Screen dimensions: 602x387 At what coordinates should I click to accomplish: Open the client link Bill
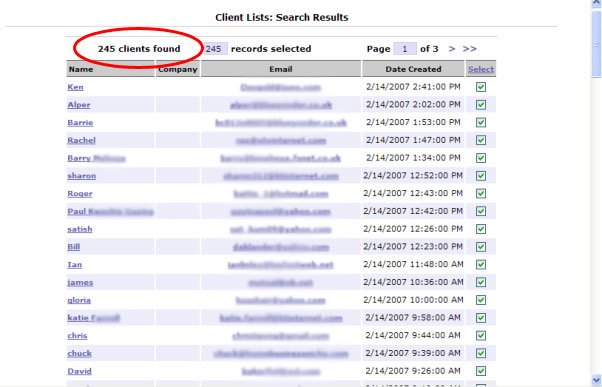[74, 247]
